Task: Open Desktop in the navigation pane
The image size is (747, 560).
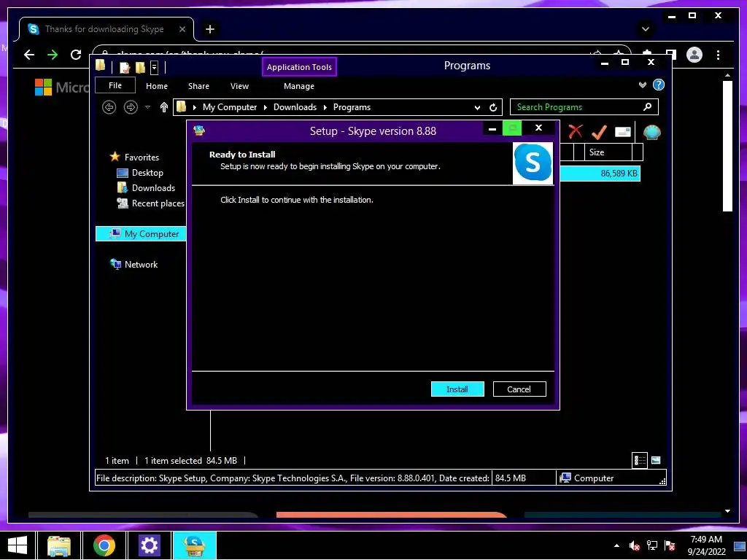Action: click(x=140, y=172)
